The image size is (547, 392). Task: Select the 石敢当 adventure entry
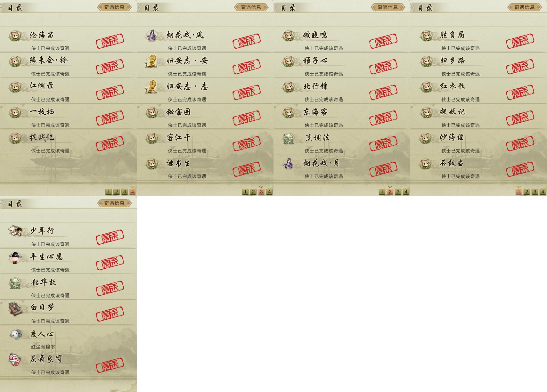(x=478, y=167)
